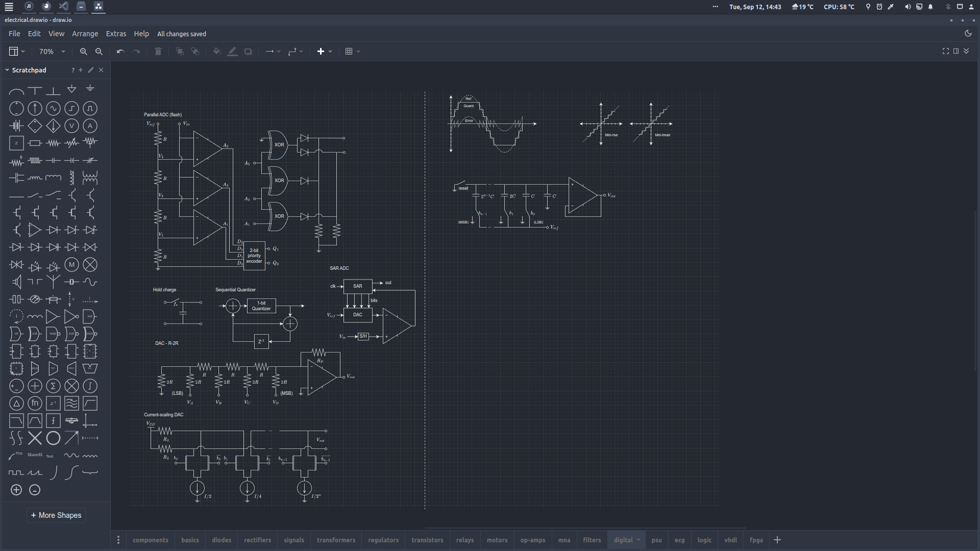Expand the Extras menu
Image resolution: width=980 pixels, height=551 pixels.
(115, 34)
